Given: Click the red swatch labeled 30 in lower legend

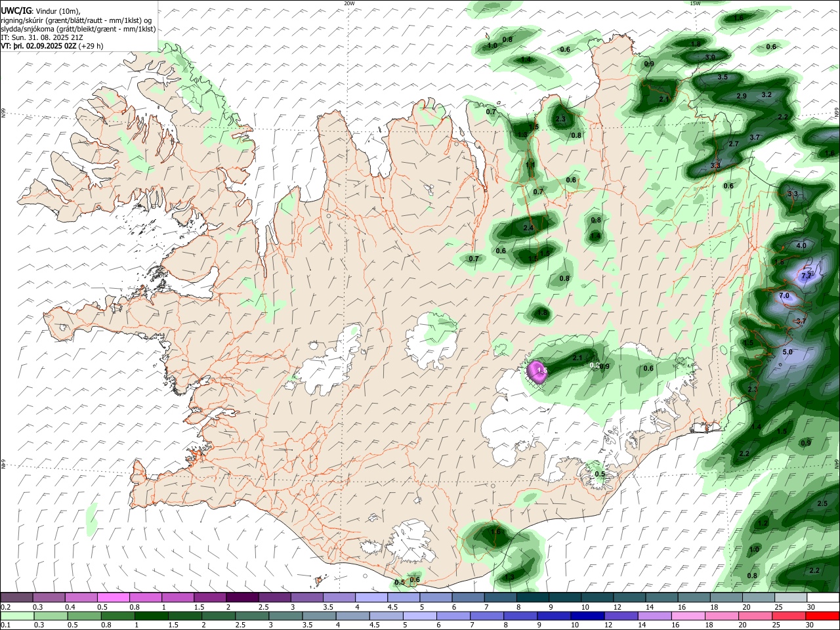Looking at the screenshot, I should (823, 616).
